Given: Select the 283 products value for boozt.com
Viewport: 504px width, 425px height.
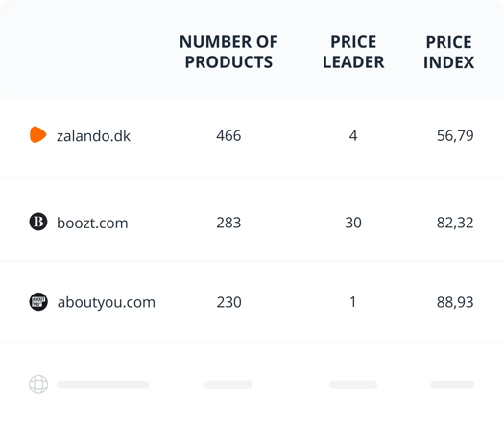Looking at the screenshot, I should click(x=228, y=223).
